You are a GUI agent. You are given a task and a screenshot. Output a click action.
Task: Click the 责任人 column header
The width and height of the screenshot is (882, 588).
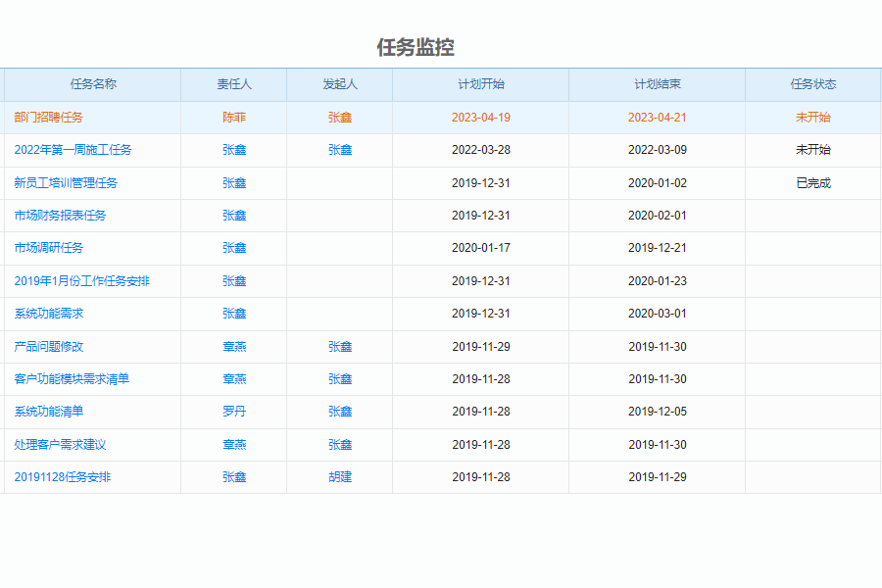click(x=234, y=84)
